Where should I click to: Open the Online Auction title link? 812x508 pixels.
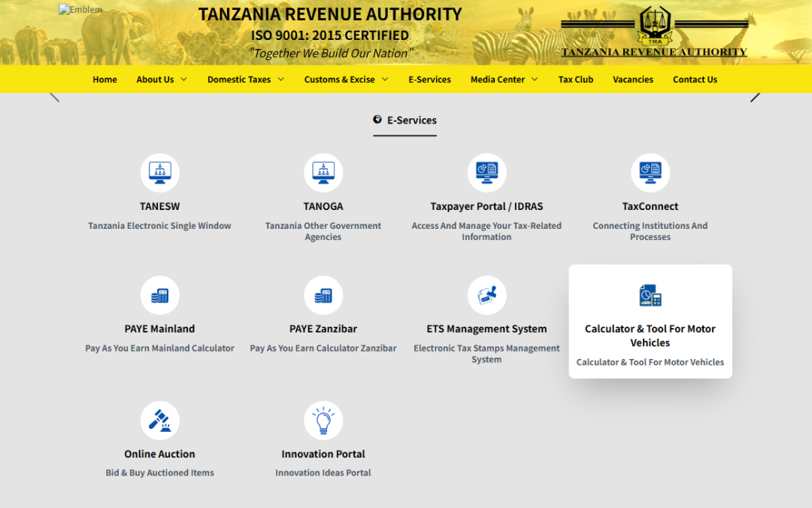tap(159, 454)
